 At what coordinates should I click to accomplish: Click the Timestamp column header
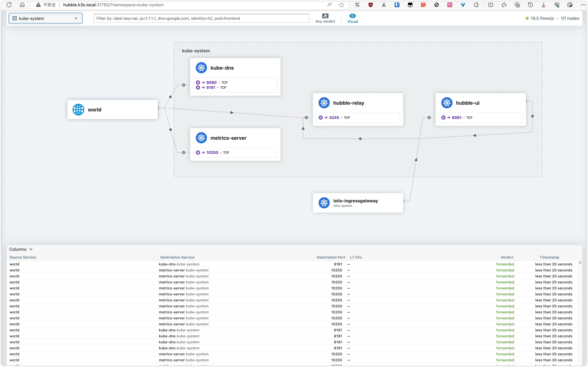click(549, 257)
